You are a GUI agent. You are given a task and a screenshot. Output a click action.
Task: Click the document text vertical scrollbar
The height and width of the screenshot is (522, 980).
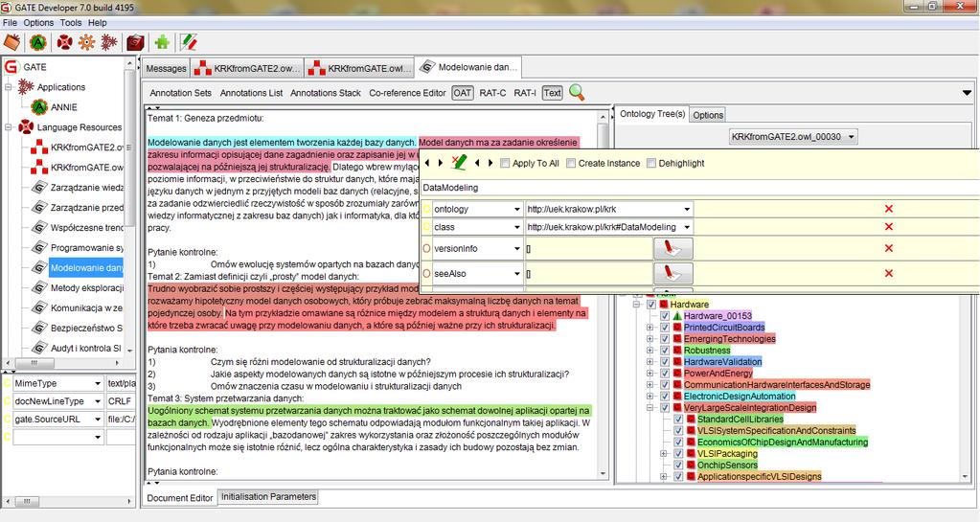[603, 294]
